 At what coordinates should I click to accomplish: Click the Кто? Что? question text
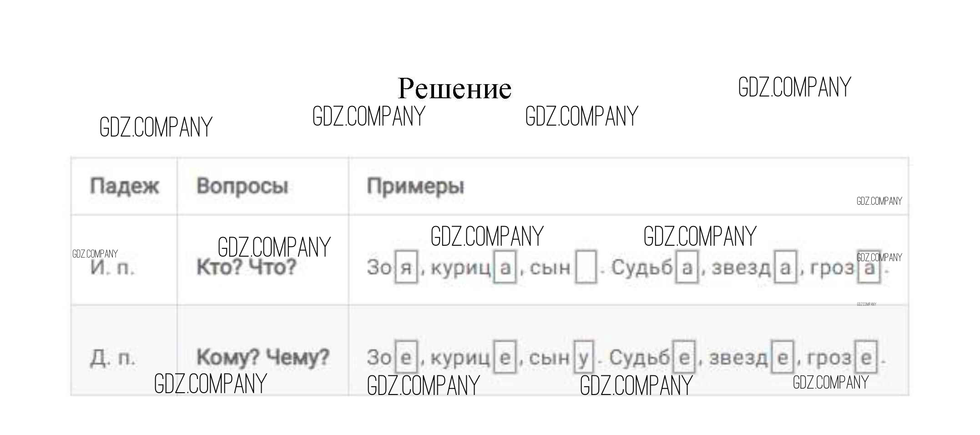tap(246, 268)
